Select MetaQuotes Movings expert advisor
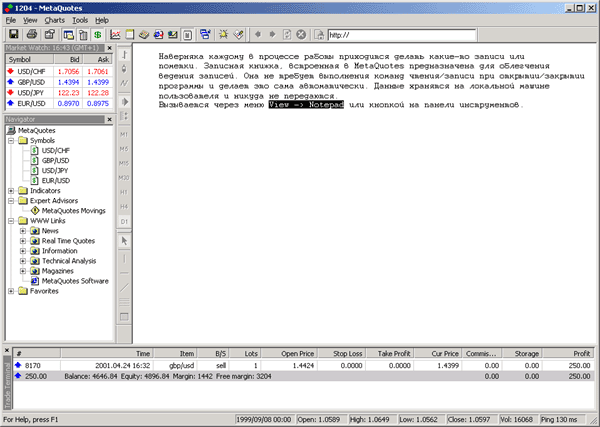The height and width of the screenshot is (427, 600). pos(73,211)
